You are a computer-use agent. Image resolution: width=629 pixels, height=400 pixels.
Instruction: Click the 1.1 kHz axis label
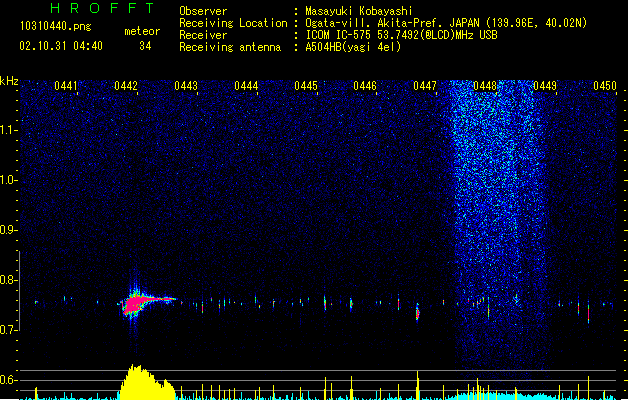[x=8, y=130]
